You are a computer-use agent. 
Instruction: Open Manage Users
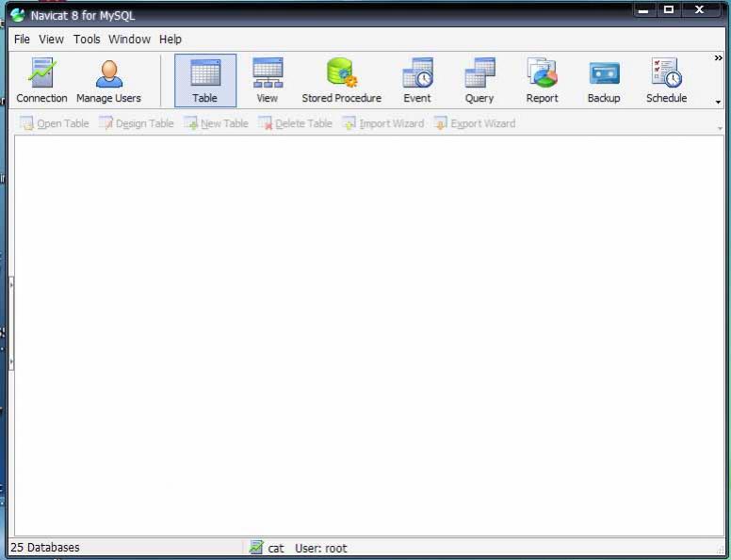[x=108, y=81]
